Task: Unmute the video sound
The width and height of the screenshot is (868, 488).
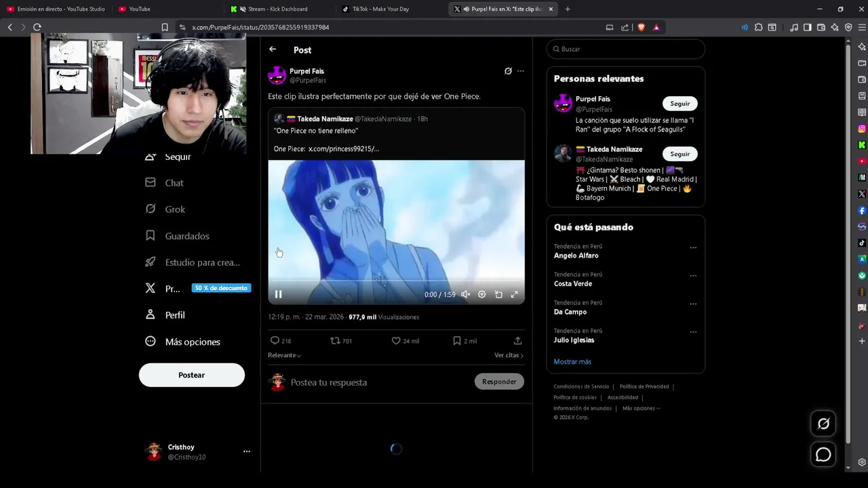Action: pyautogui.click(x=465, y=294)
